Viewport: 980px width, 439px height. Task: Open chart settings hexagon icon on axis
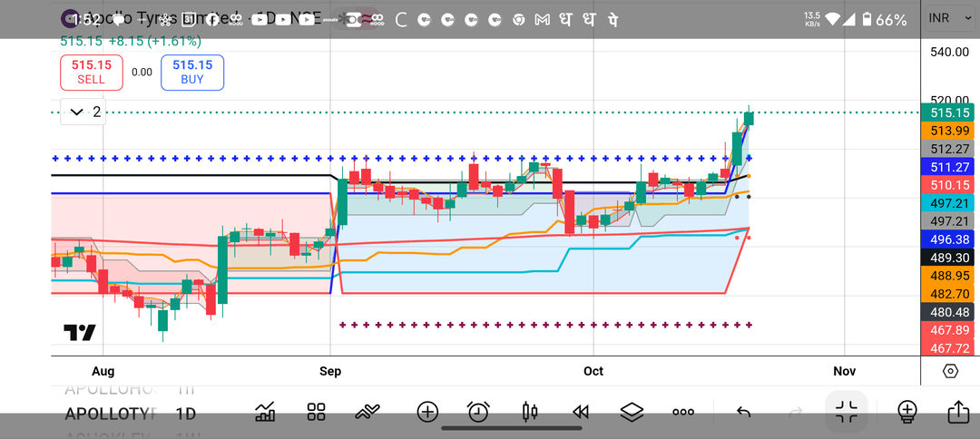coord(950,371)
